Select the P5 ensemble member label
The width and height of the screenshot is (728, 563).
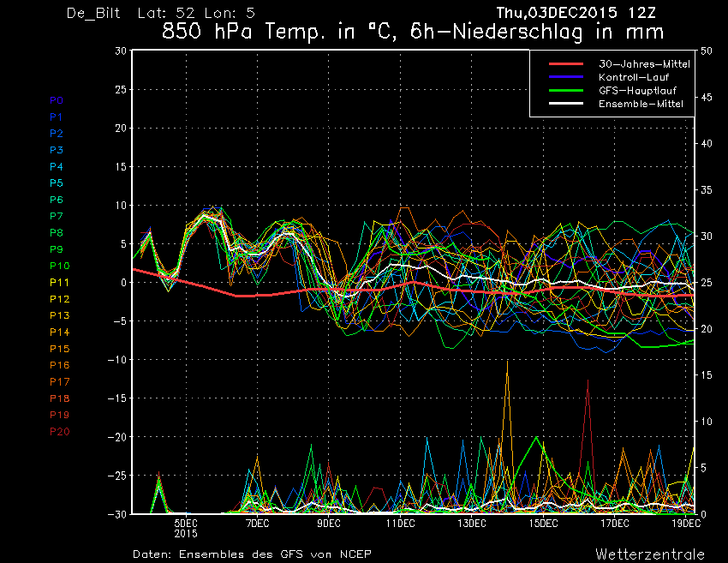(x=57, y=183)
